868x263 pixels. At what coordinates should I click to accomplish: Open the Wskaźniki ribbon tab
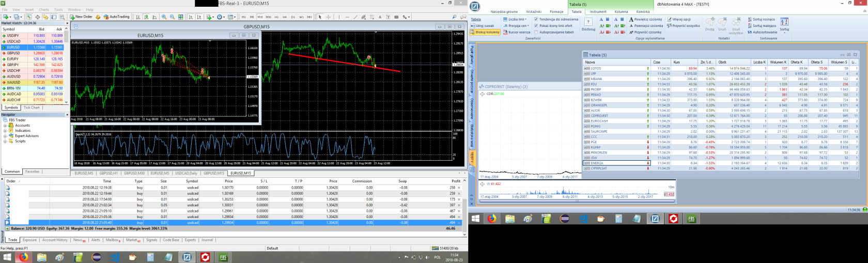(x=534, y=11)
